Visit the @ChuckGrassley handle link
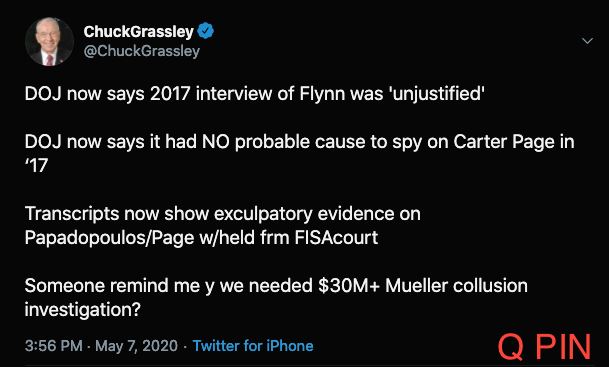The width and height of the screenshot is (609, 367). tap(141, 51)
